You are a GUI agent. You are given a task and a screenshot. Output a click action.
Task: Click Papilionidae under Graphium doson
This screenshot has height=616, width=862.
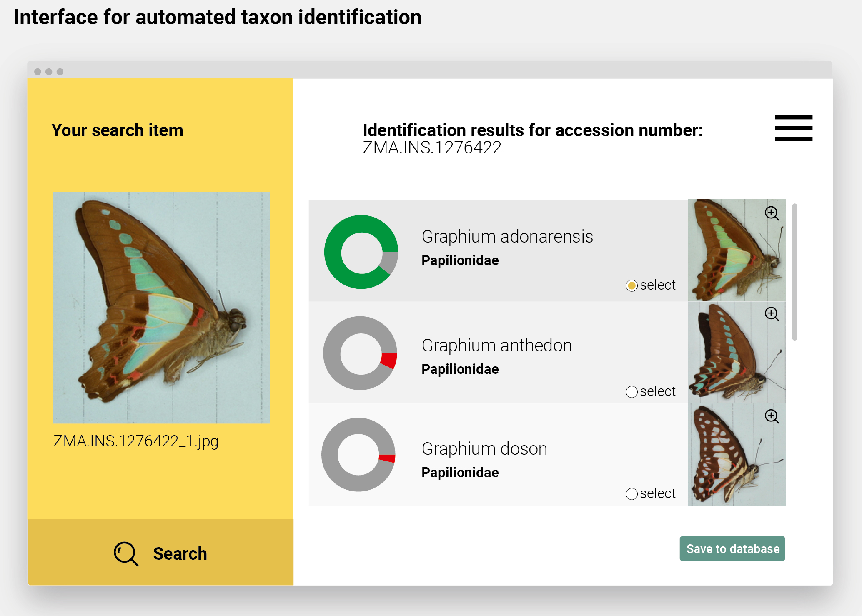[460, 473]
